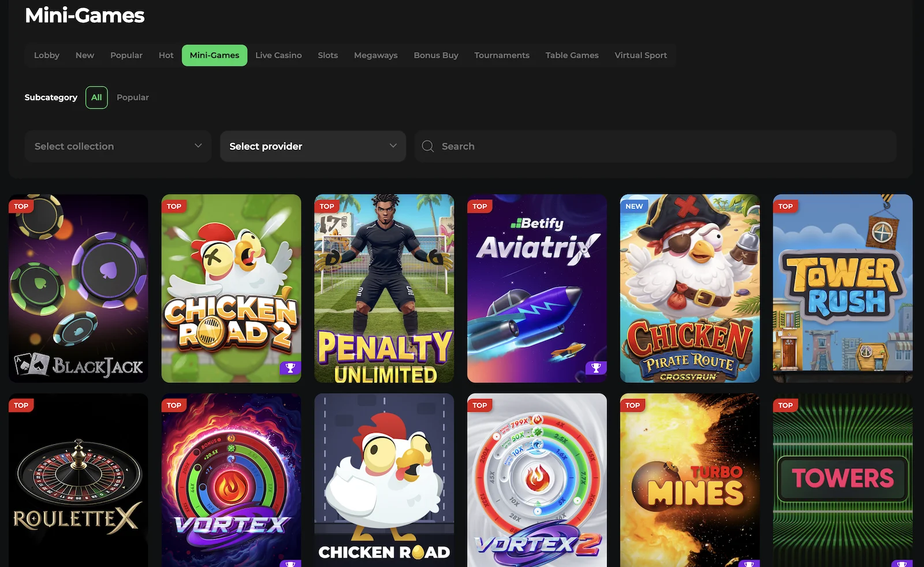Open the BlackJack game tile
This screenshot has height=567, width=924.
click(79, 288)
